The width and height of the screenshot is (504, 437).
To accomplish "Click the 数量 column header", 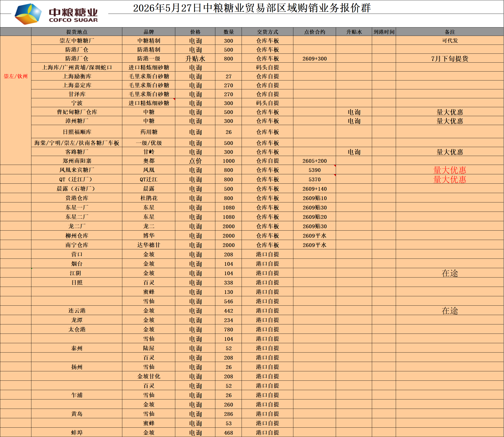I will click(228, 32).
